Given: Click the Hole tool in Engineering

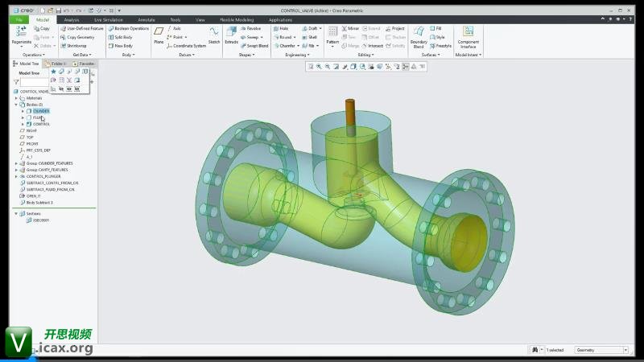Looking at the screenshot, I should (x=281, y=28).
